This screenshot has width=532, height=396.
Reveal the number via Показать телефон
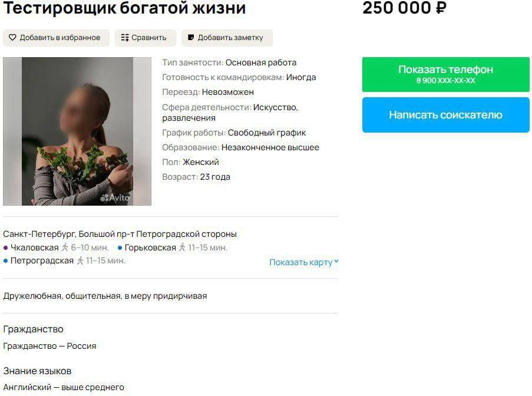tap(445, 74)
